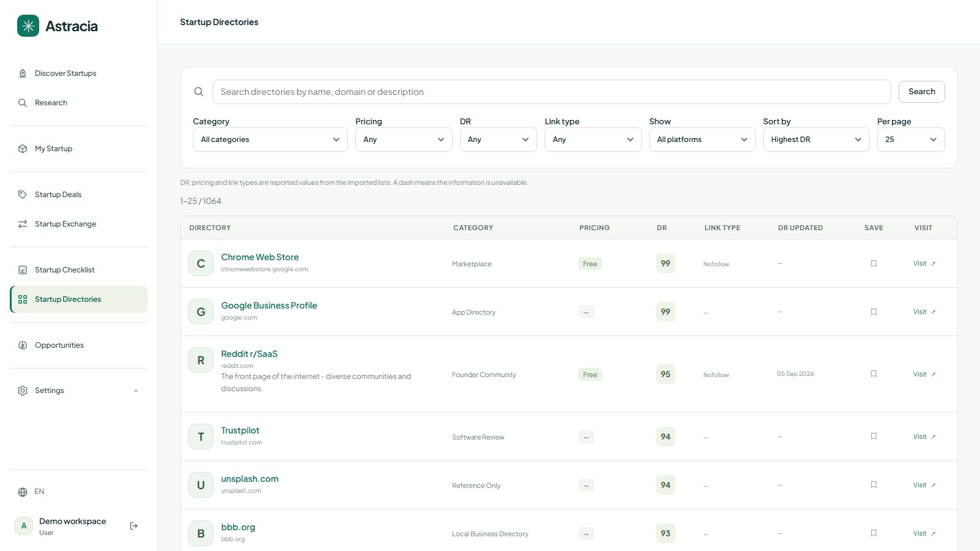This screenshot has height=551, width=980.
Task: Click Visit for bbb.org
Action: click(x=924, y=533)
